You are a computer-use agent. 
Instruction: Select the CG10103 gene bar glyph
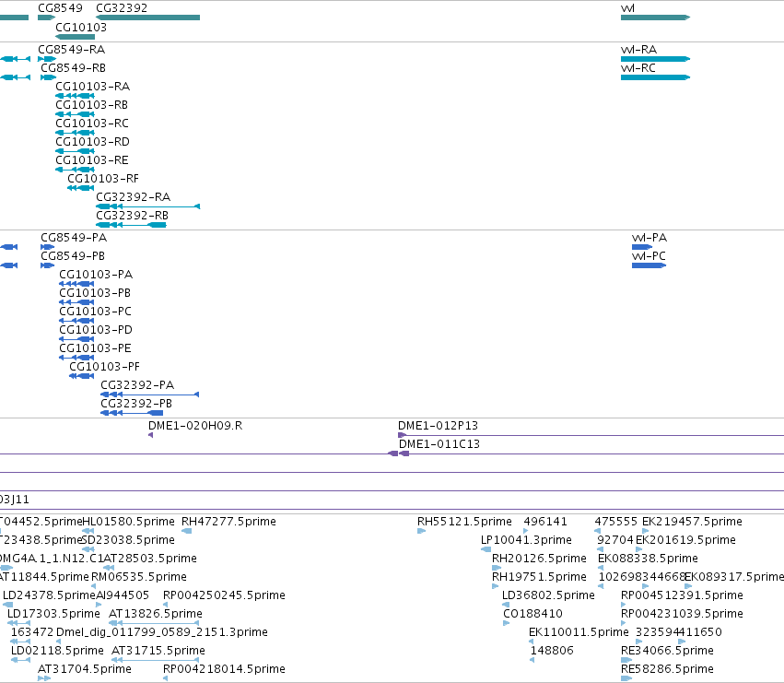pyautogui.click(x=75, y=37)
